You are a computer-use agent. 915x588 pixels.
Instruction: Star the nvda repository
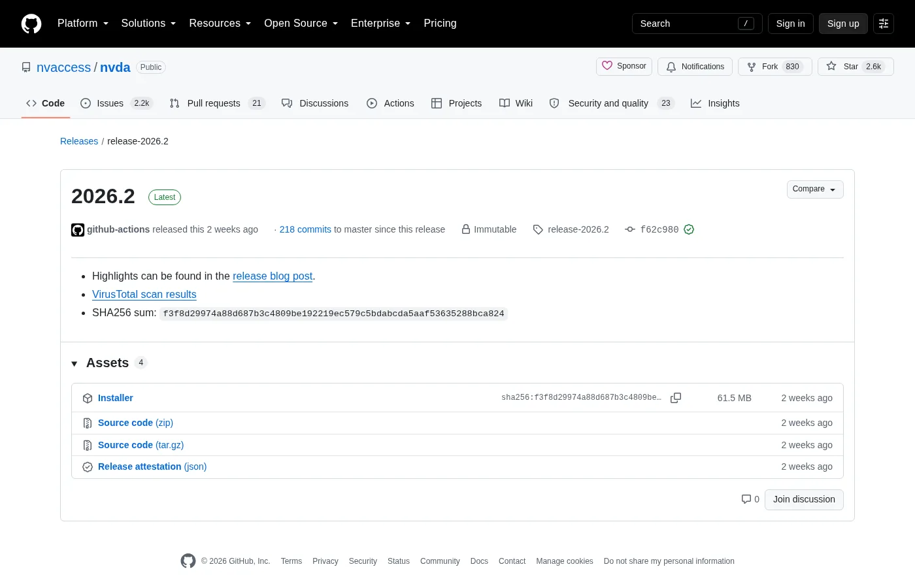(856, 67)
